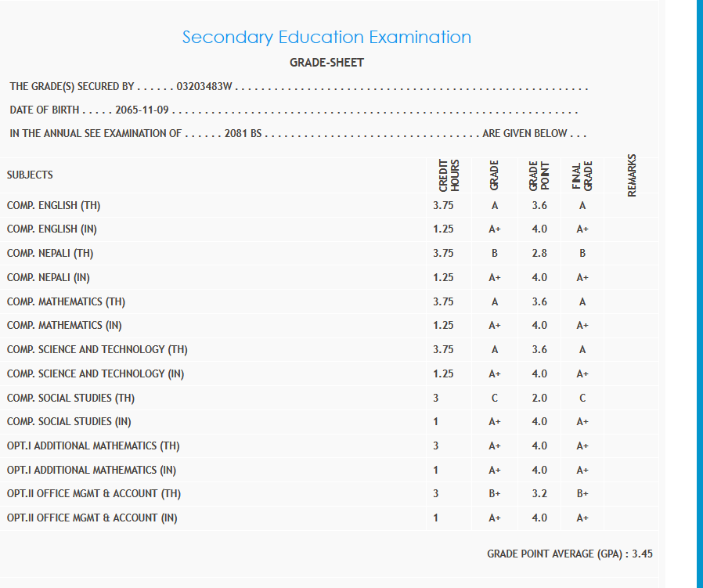
Task: Click the SUBJECTS column header
Action: [x=30, y=175]
